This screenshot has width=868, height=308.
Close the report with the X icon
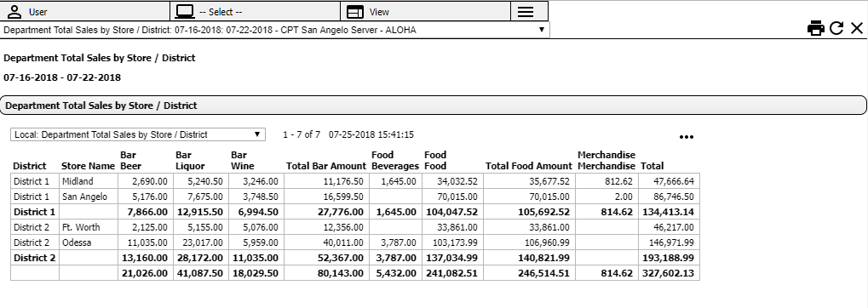[856, 28]
